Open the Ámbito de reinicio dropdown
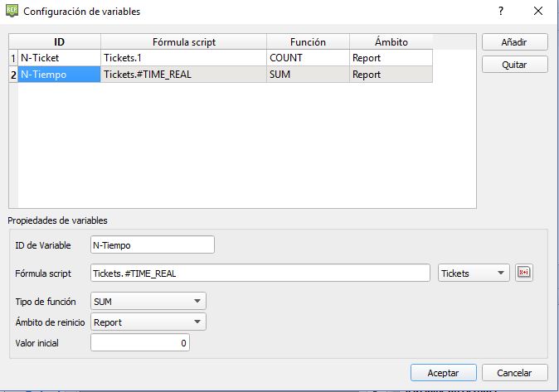 [x=148, y=322]
